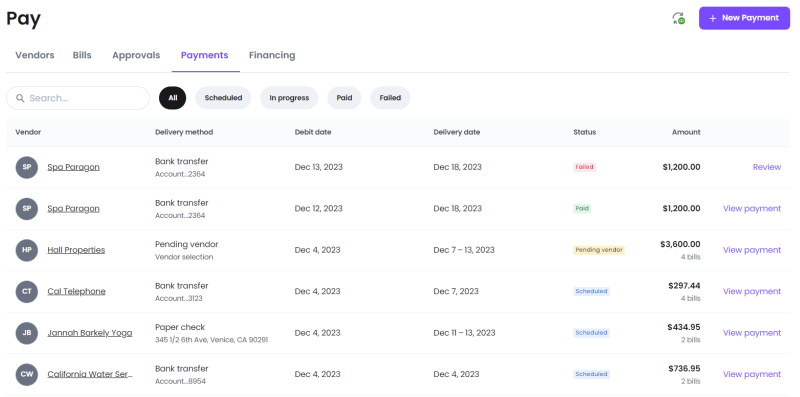This screenshot has width=800, height=397.
Task: Review the failed Spa Paragon payment
Action: 767,167
